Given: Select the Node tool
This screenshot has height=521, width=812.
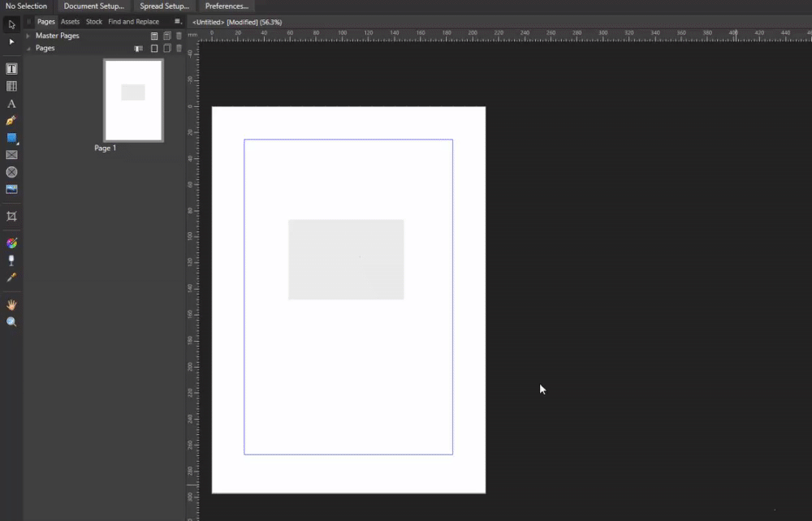Looking at the screenshot, I should [x=11, y=41].
